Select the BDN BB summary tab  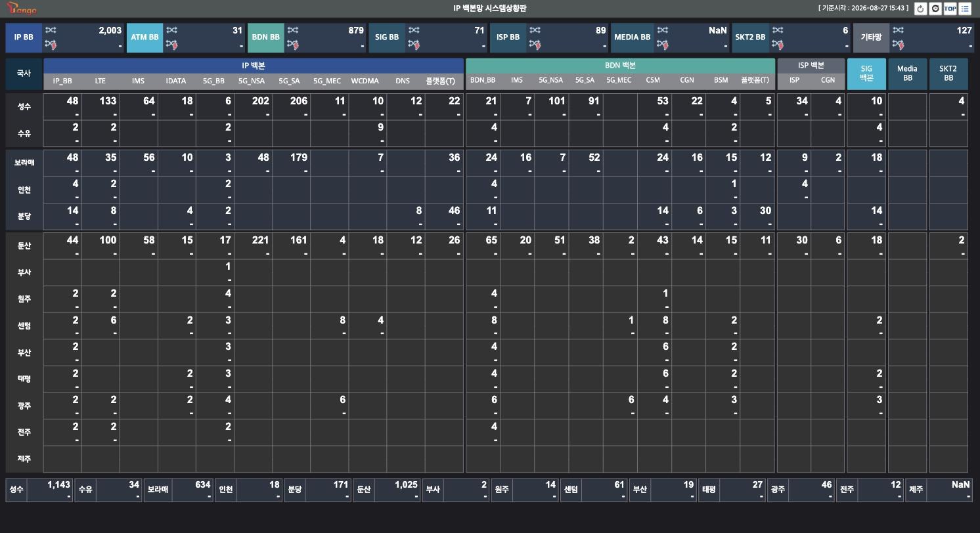click(x=266, y=37)
